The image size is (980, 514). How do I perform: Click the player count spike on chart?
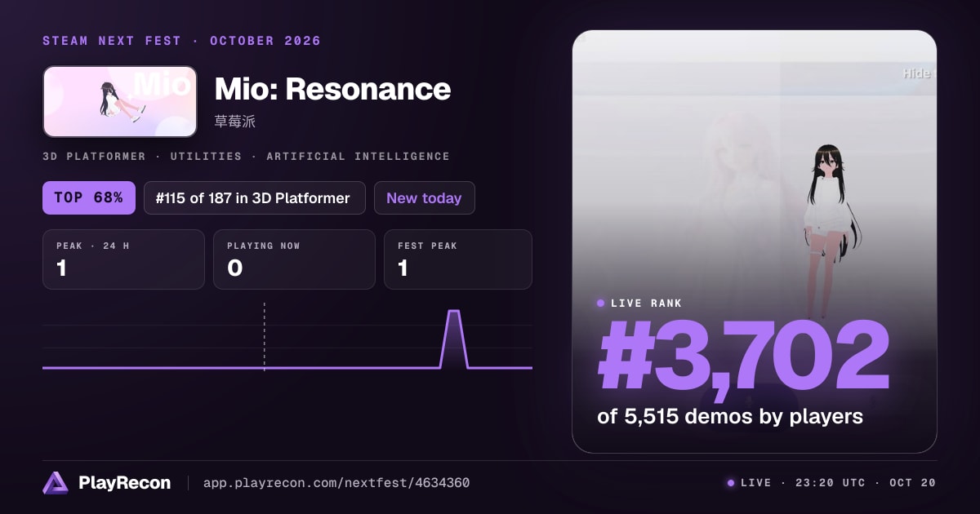454,339
